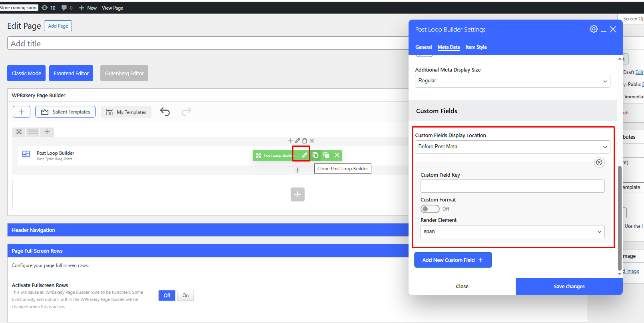Screen dimensions: 644x323
Task: Click the undo arrow in WPBakery toolbar
Action: [165, 112]
